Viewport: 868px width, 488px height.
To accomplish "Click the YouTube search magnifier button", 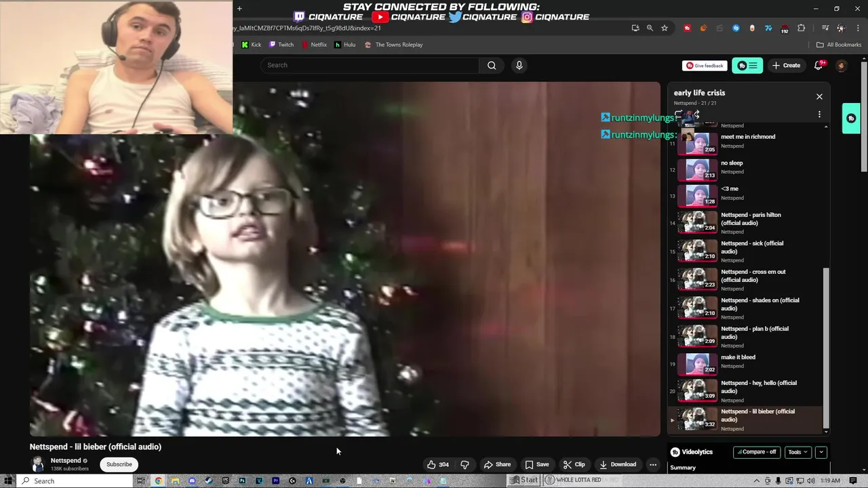I will pyautogui.click(x=492, y=65).
